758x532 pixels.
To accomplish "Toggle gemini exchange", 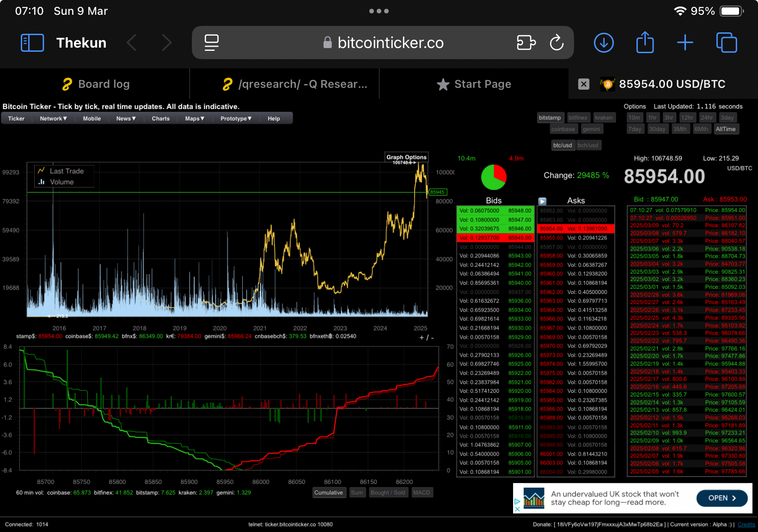I will click(x=591, y=129).
